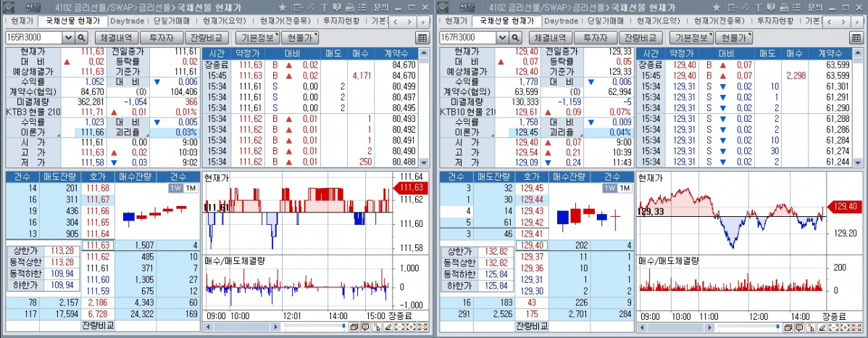Open 현재가(전종목) tab in right window

pos(719,21)
